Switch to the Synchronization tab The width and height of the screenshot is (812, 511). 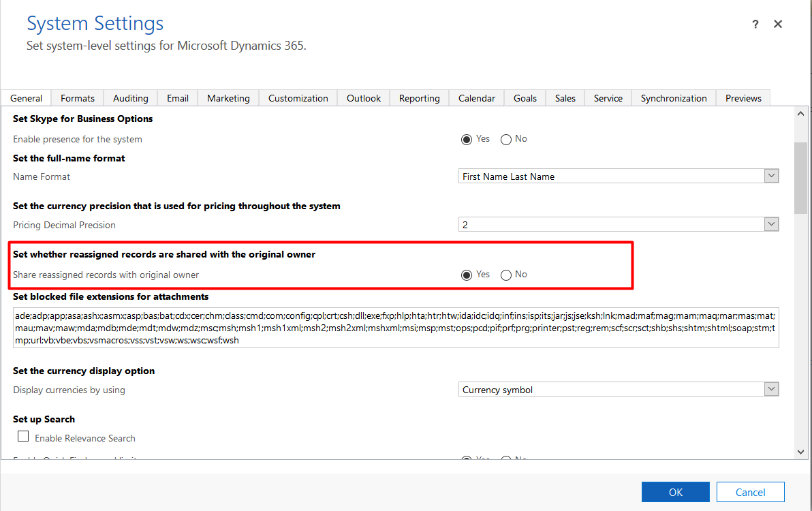pyautogui.click(x=674, y=98)
